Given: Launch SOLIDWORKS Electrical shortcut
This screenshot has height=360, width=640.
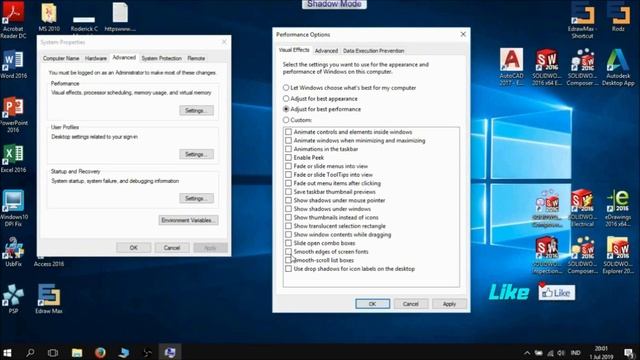Looking at the screenshot, I should (582, 208).
